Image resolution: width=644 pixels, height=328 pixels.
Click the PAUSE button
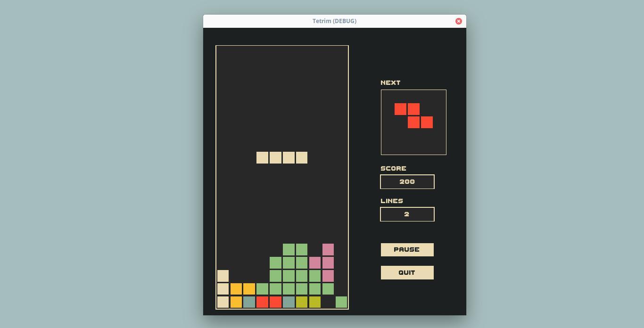pos(407,250)
